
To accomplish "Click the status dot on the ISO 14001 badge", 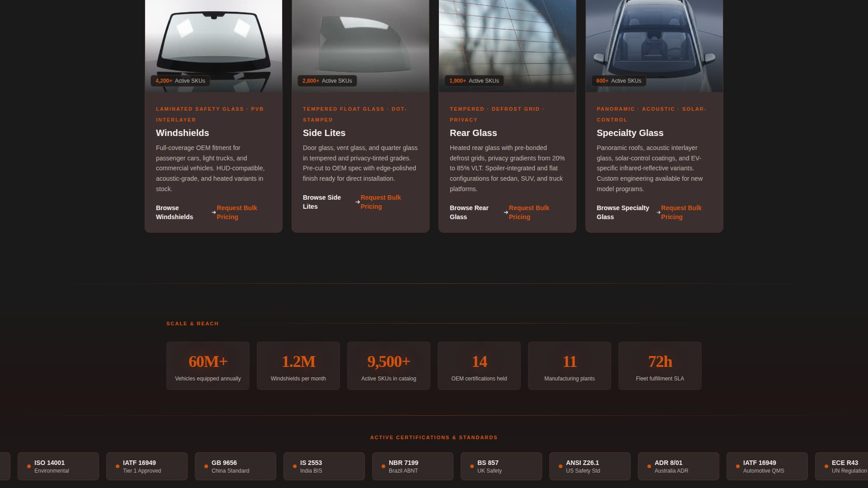I will 28,466.
